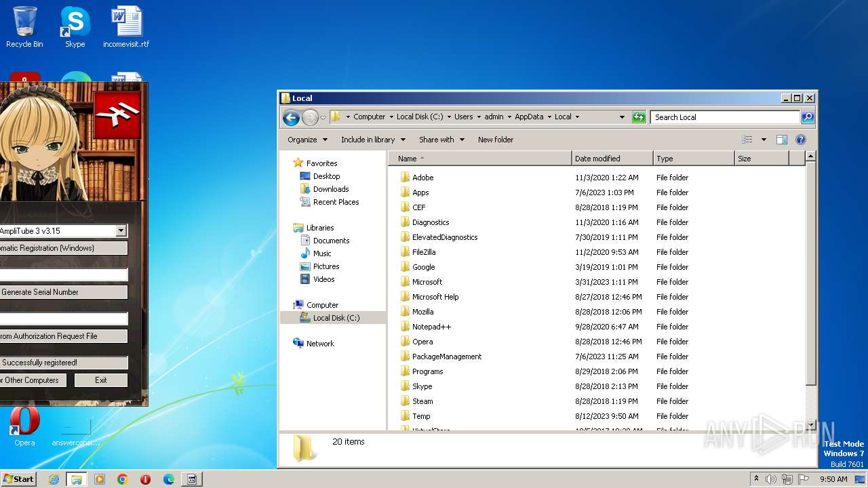
Task: Click the Back arrow in Explorer
Action: click(x=291, y=117)
